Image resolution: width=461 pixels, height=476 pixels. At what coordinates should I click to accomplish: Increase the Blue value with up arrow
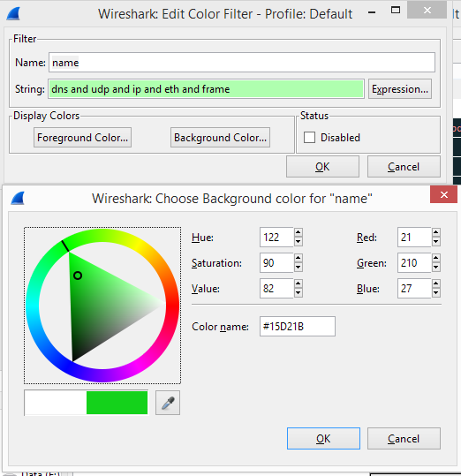(x=436, y=283)
